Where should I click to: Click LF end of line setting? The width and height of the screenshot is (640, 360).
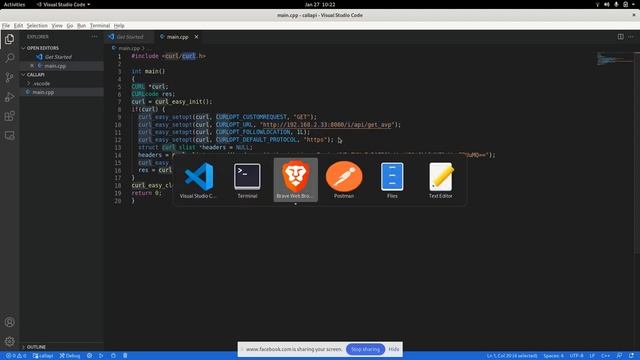592,356
